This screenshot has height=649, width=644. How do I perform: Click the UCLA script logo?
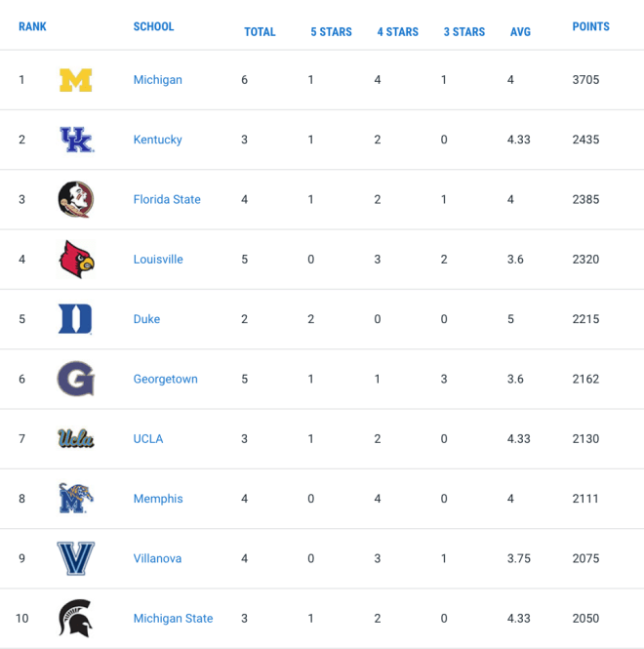[x=76, y=439]
